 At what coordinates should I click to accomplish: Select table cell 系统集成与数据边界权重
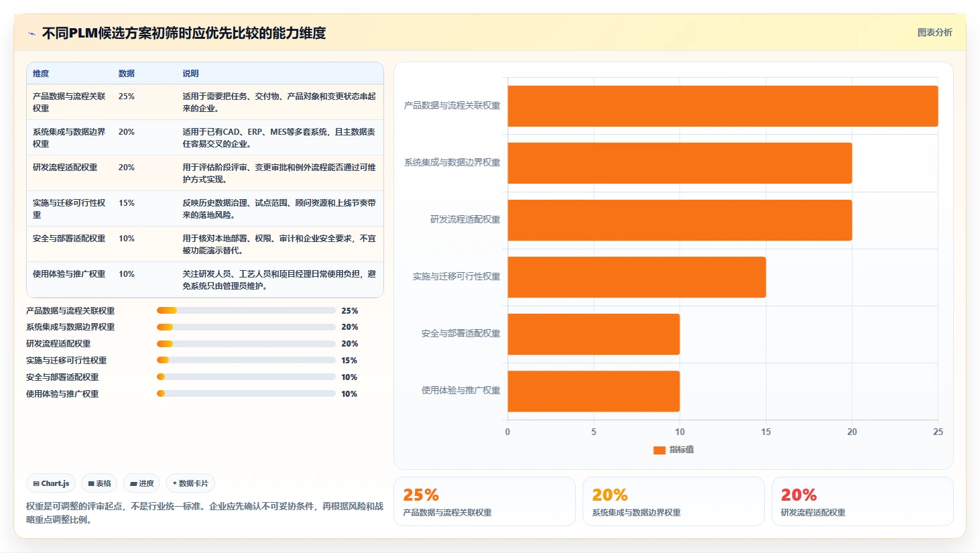[x=69, y=137]
